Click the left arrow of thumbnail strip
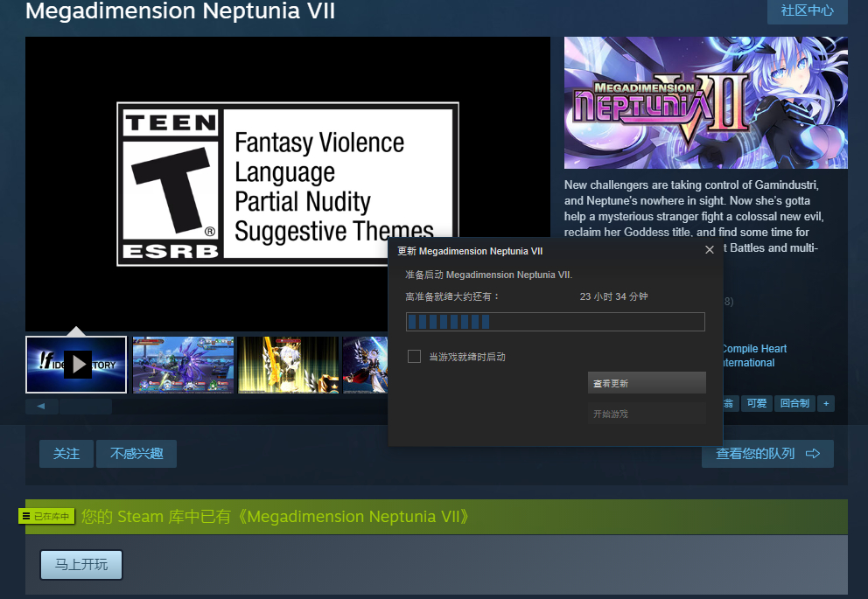The width and height of the screenshot is (868, 599). coord(41,406)
